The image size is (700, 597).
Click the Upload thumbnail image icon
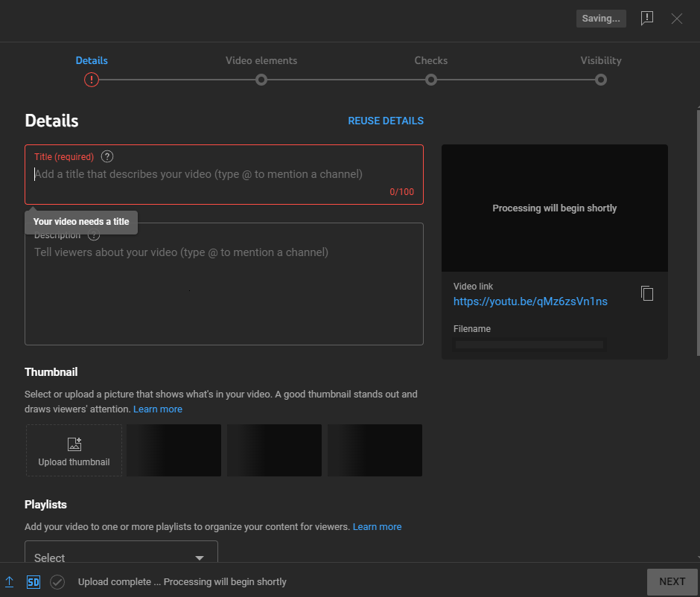(x=74, y=444)
